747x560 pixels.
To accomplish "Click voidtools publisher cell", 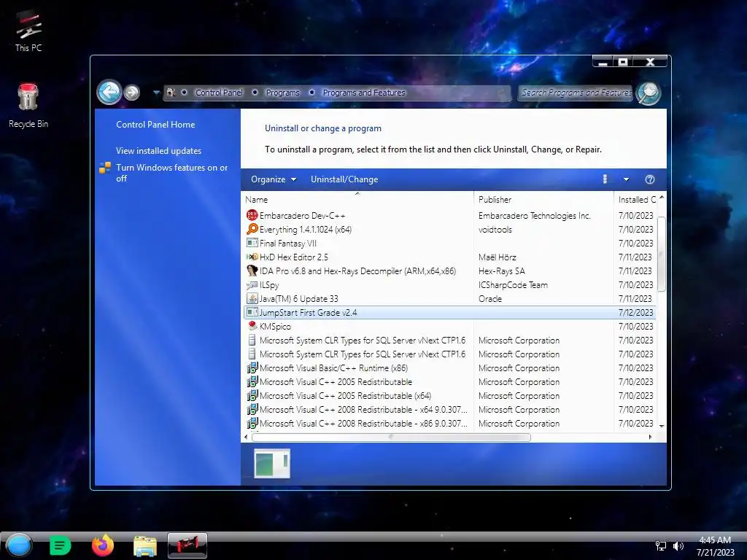I will (x=495, y=230).
